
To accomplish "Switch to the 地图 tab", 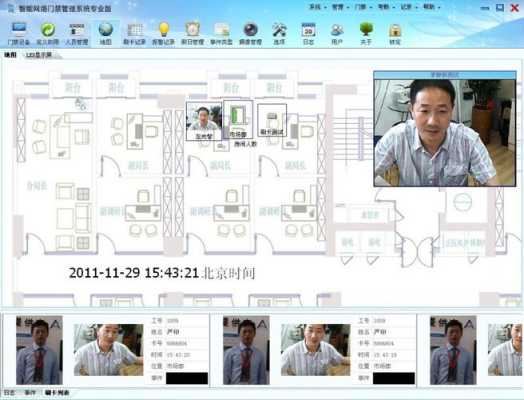I will (x=10, y=55).
